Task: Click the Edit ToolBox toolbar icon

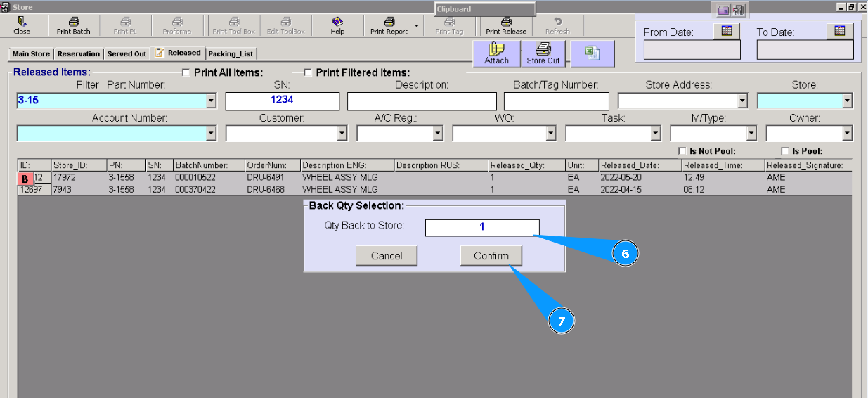Action: (x=286, y=26)
